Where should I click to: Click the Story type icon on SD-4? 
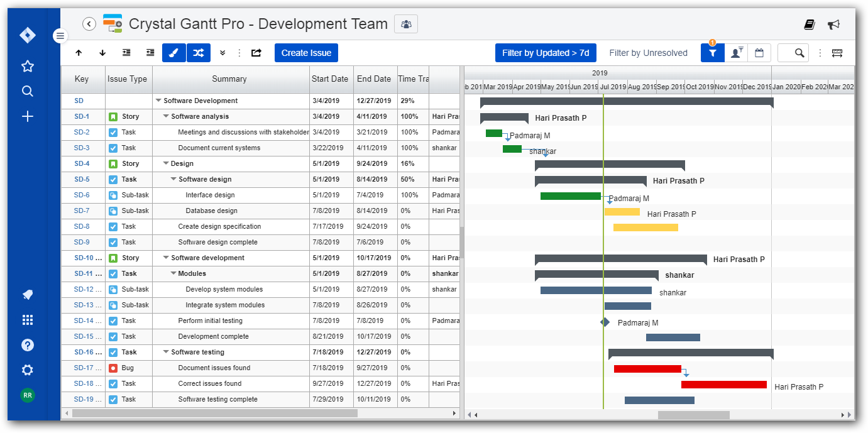113,163
